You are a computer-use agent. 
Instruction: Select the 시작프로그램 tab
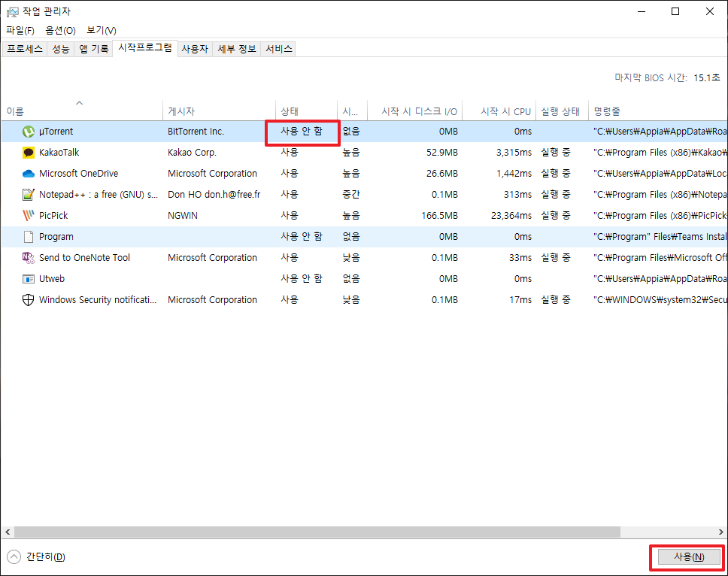(x=145, y=48)
